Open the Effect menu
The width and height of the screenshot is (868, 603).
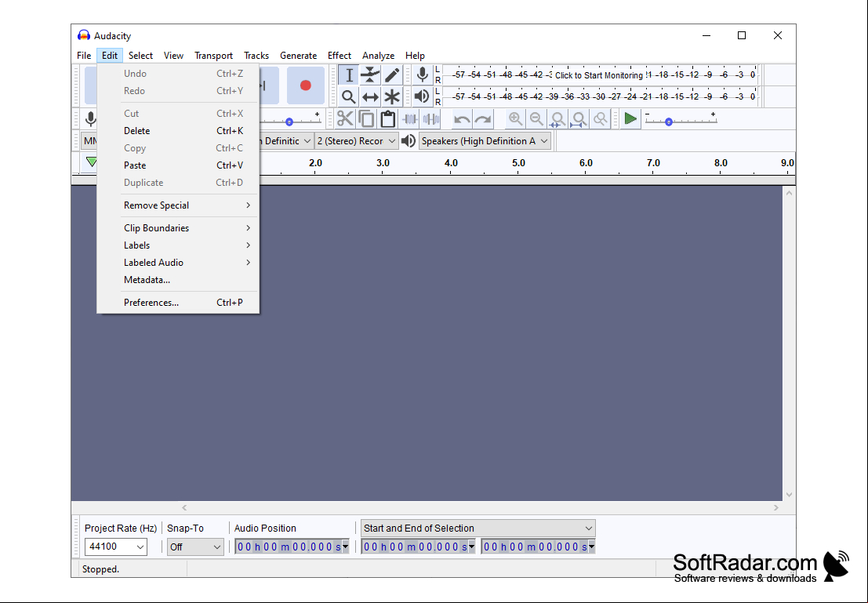340,56
